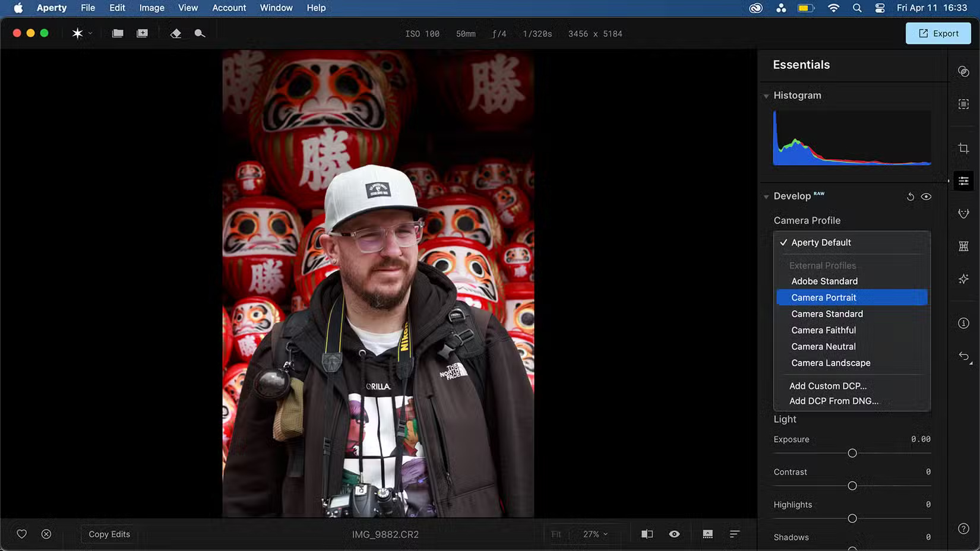Mark the photo as favorite with heart
This screenshot has height=551, width=980.
pos(21,534)
